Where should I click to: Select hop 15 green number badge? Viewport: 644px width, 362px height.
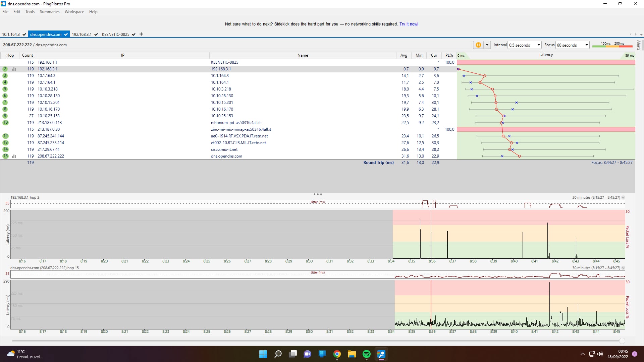pyautogui.click(x=5, y=156)
